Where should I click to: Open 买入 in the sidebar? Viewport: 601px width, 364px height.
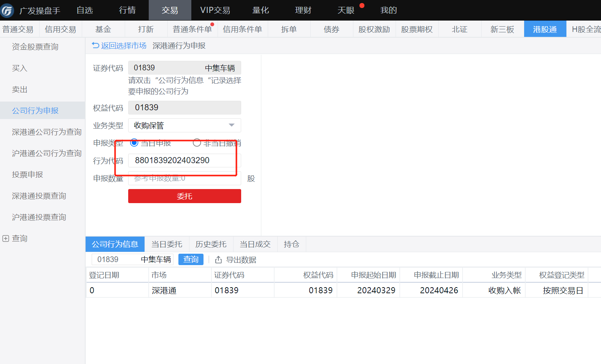(x=19, y=68)
